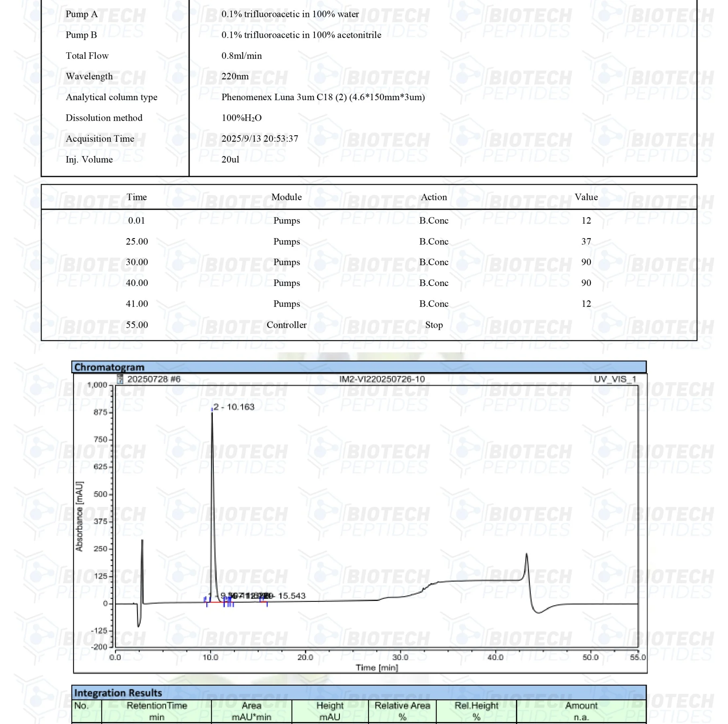Viewport: 728px width, 724px height.
Task: Click the Relative Area column header
Action: (402, 711)
